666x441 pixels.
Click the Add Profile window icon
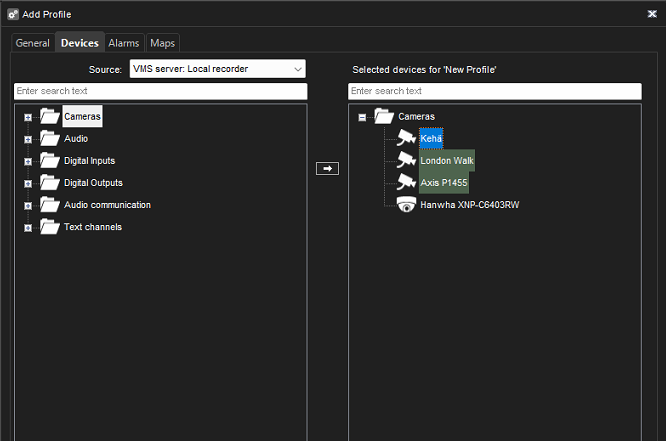tap(13, 14)
